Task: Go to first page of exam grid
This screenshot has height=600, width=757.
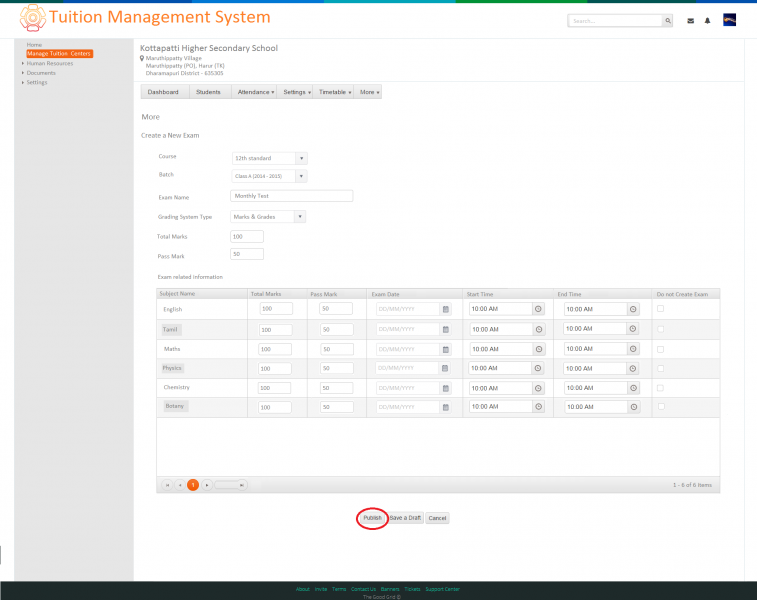Action: 167,485
